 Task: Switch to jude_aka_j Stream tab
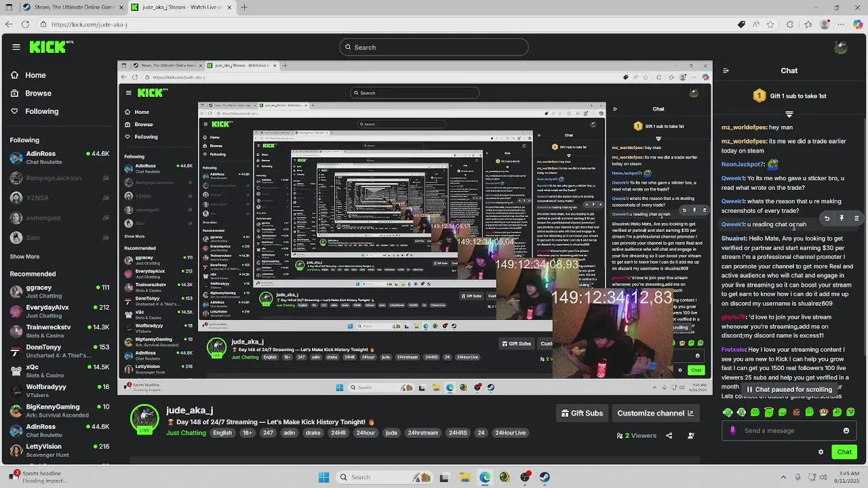182,7
